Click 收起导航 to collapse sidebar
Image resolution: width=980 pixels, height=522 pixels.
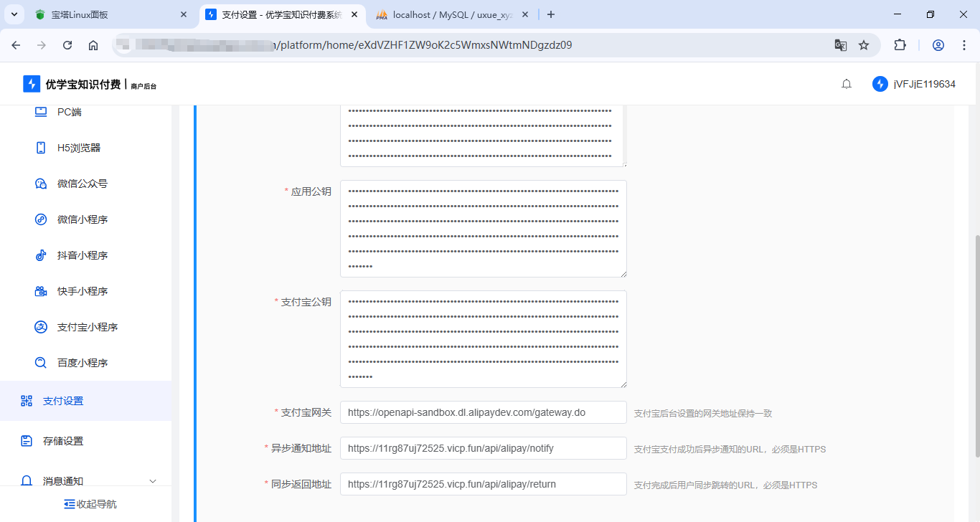[x=90, y=504]
